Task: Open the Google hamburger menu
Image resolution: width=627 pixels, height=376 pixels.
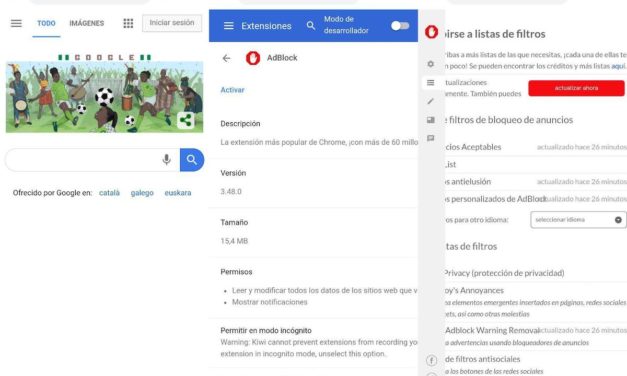Action: click(16, 23)
